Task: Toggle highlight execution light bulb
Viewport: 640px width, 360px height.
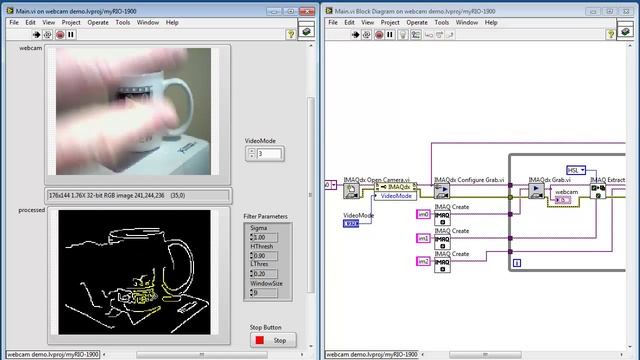Action: point(403,35)
